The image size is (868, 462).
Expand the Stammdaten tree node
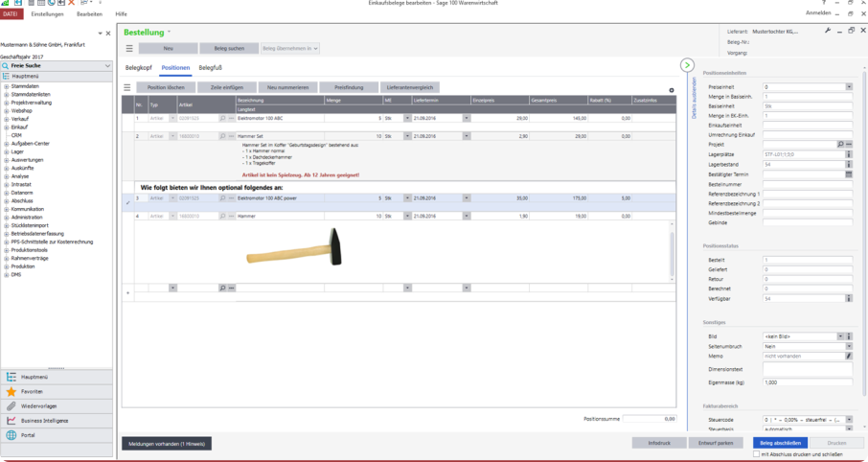[x=7, y=86]
